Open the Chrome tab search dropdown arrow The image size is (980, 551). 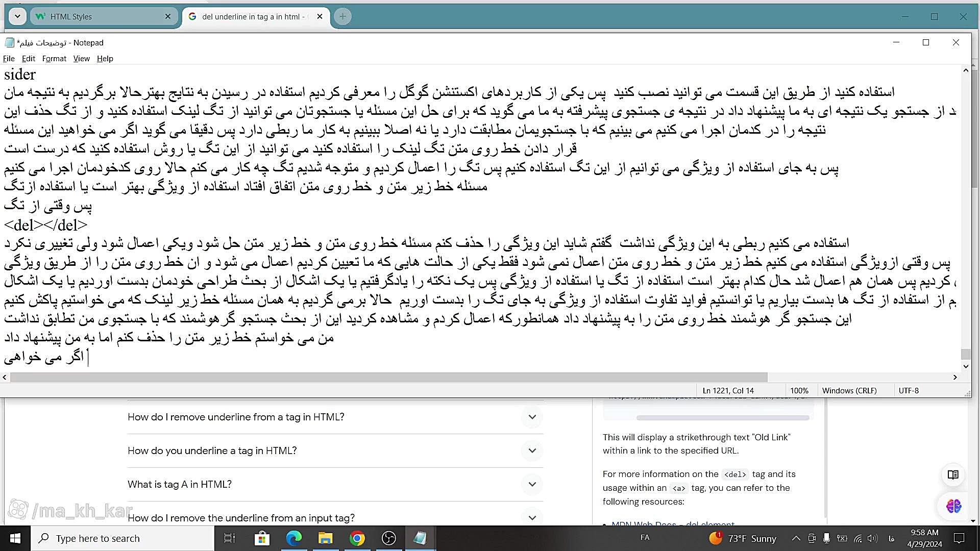click(17, 16)
